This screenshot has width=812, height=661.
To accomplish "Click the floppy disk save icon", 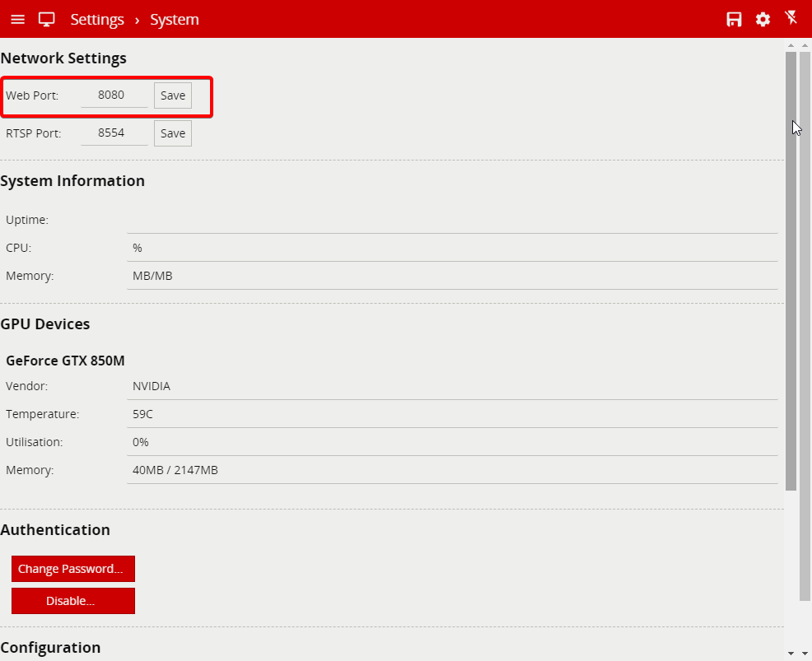I will click(x=734, y=19).
